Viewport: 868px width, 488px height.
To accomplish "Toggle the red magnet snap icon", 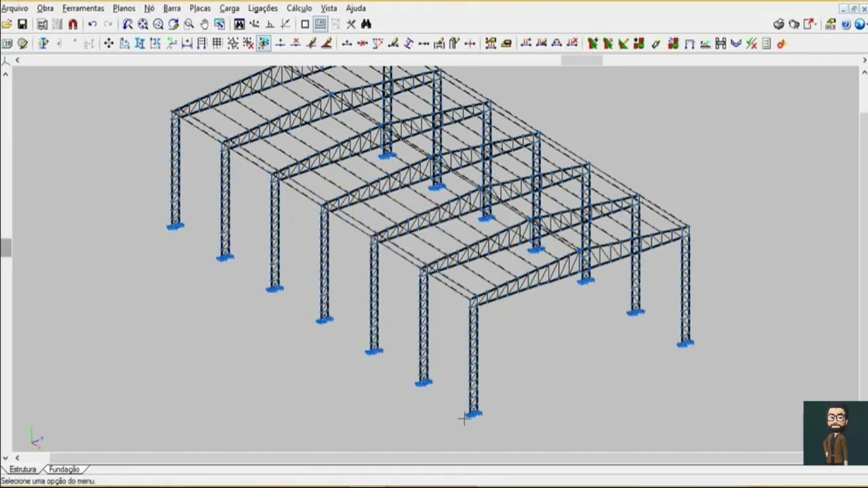I will (73, 24).
